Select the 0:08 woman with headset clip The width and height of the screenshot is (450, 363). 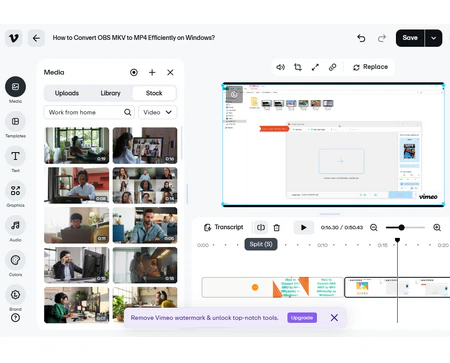click(x=77, y=185)
